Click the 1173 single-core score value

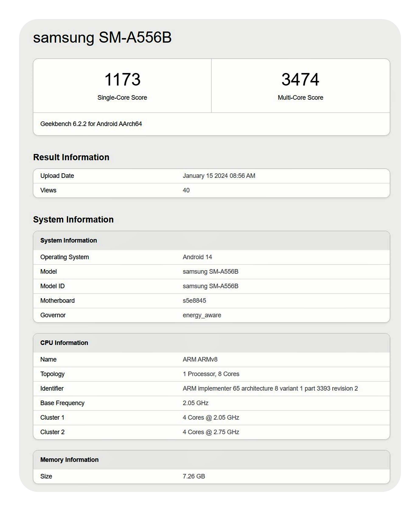(x=122, y=80)
